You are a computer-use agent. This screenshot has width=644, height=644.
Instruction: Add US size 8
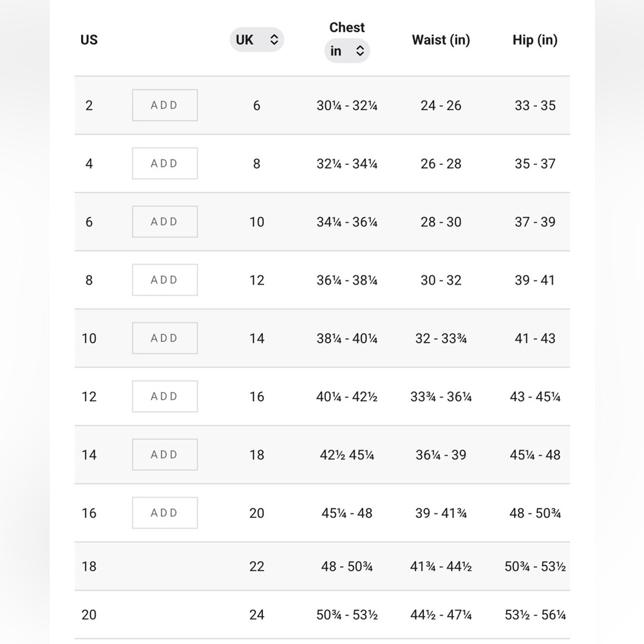click(165, 280)
